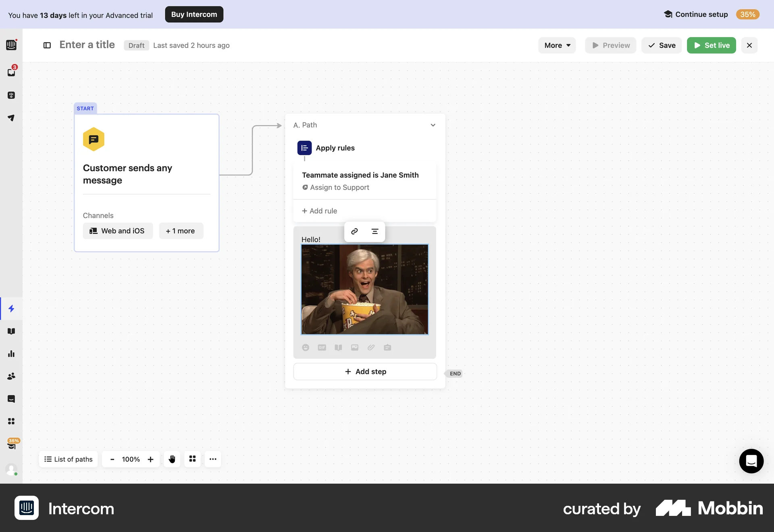
Task: Select the Outbound paper plane icon in sidebar
Action: (x=11, y=118)
